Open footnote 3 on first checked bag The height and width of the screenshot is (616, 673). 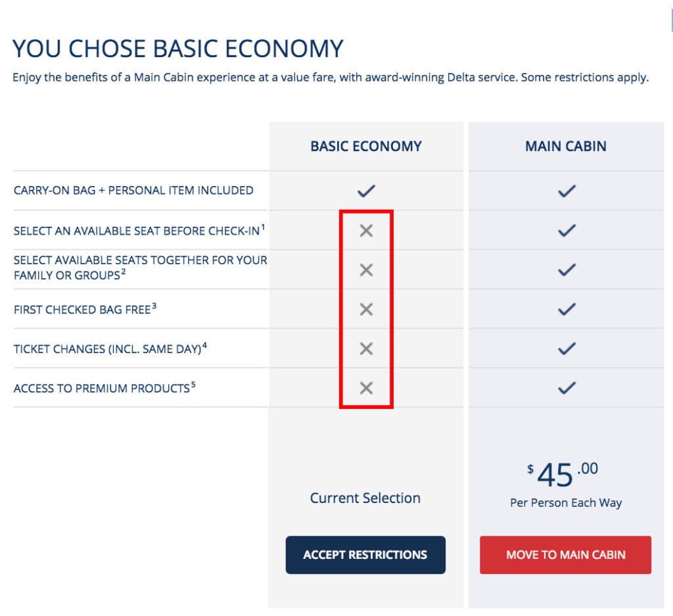click(x=154, y=306)
